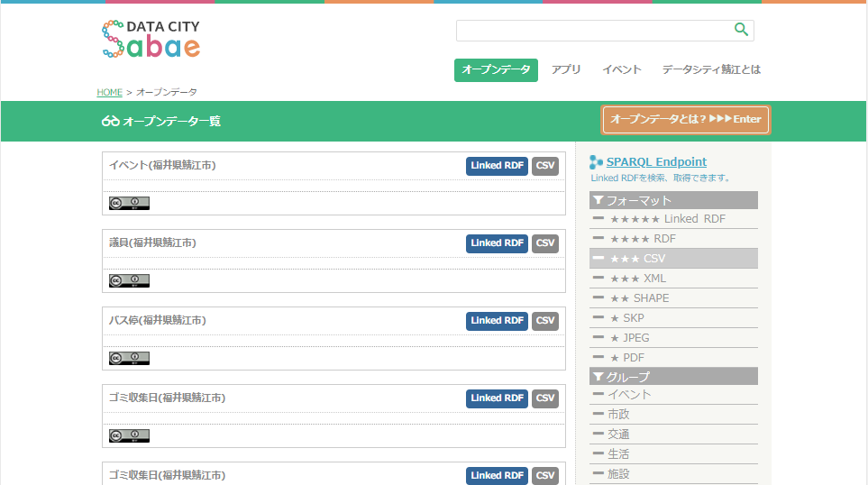Download CSV for バス停(福井県鯖江市)

[544, 321]
